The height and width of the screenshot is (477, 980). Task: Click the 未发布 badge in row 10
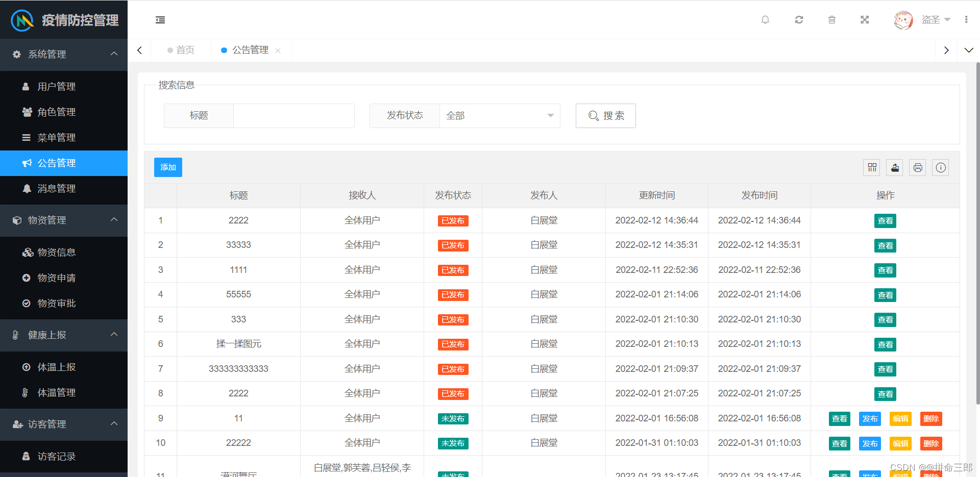pyautogui.click(x=453, y=443)
